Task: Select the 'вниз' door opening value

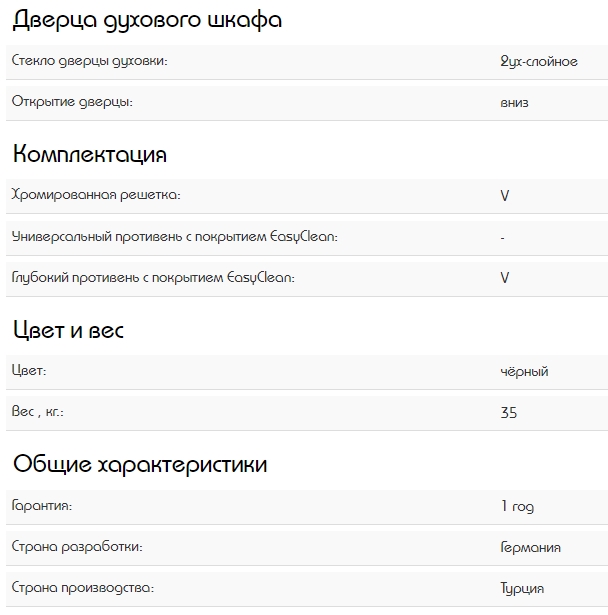Action: pyautogui.click(x=514, y=102)
